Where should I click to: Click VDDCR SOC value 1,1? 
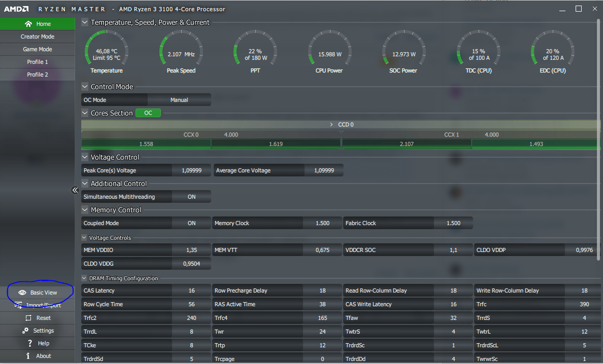(453, 250)
